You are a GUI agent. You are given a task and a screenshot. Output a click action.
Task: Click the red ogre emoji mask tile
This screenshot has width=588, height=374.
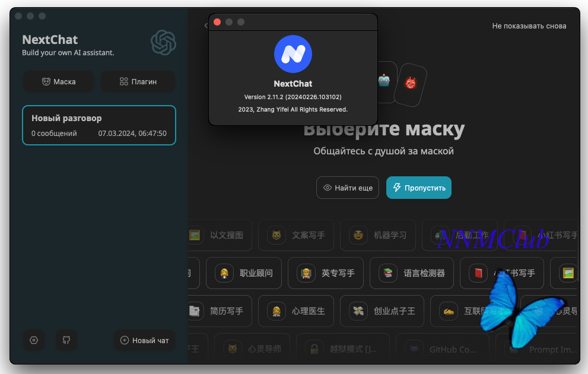coord(411,84)
